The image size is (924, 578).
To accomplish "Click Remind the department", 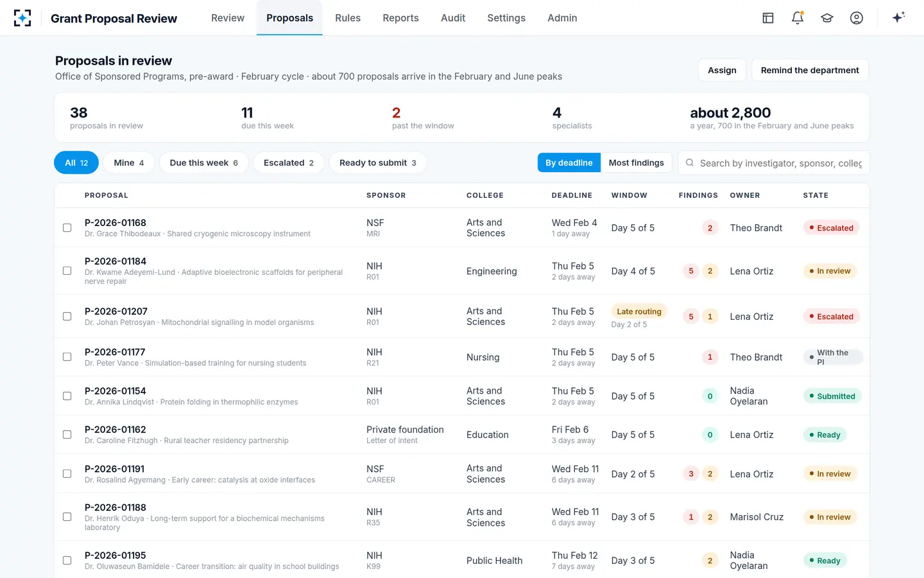I will point(810,71).
